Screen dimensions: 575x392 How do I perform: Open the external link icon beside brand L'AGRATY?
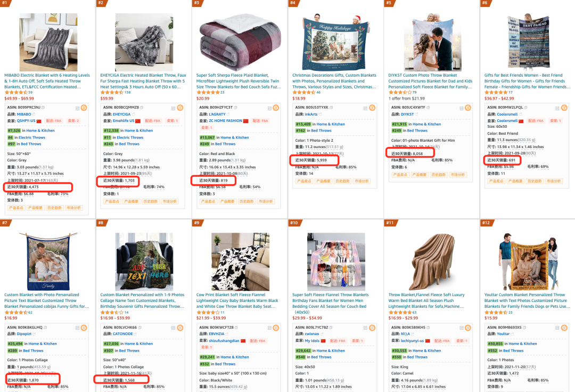tap(228, 115)
